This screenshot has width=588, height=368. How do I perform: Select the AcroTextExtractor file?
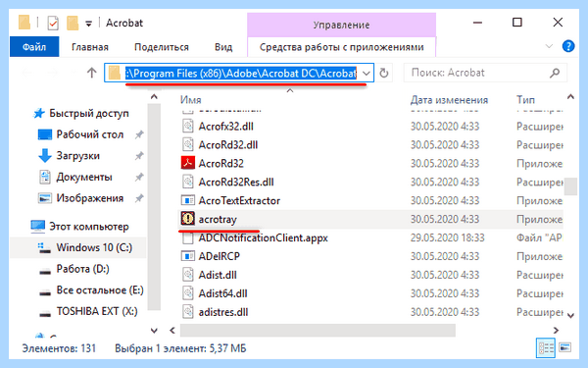tap(239, 200)
